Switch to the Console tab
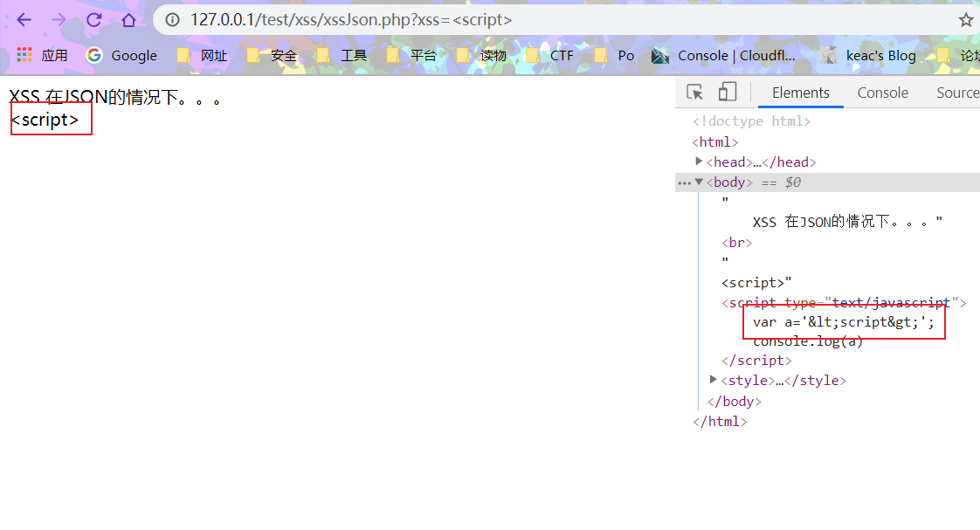This screenshot has width=980, height=530. pyautogui.click(x=882, y=93)
